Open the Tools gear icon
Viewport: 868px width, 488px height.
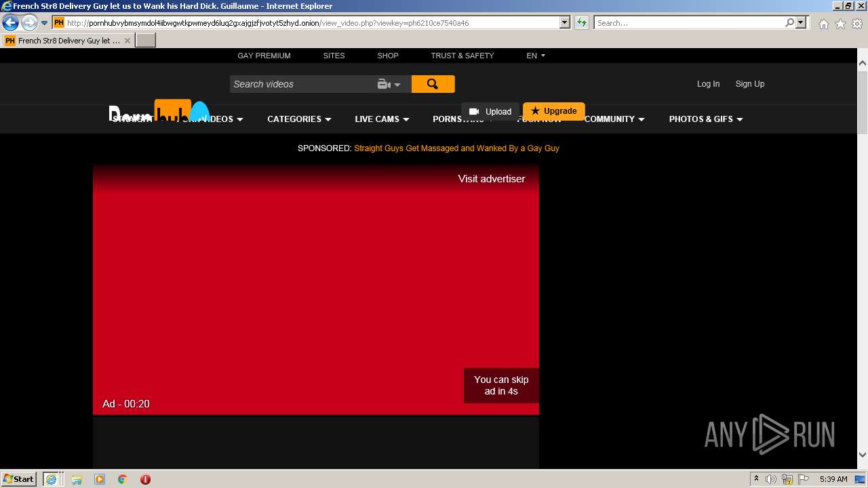tap(857, 24)
